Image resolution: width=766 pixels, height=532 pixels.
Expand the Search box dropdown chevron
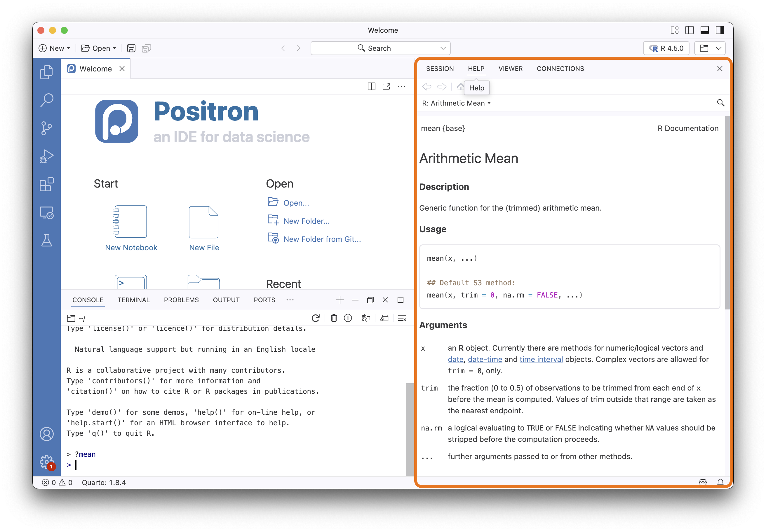tap(443, 48)
